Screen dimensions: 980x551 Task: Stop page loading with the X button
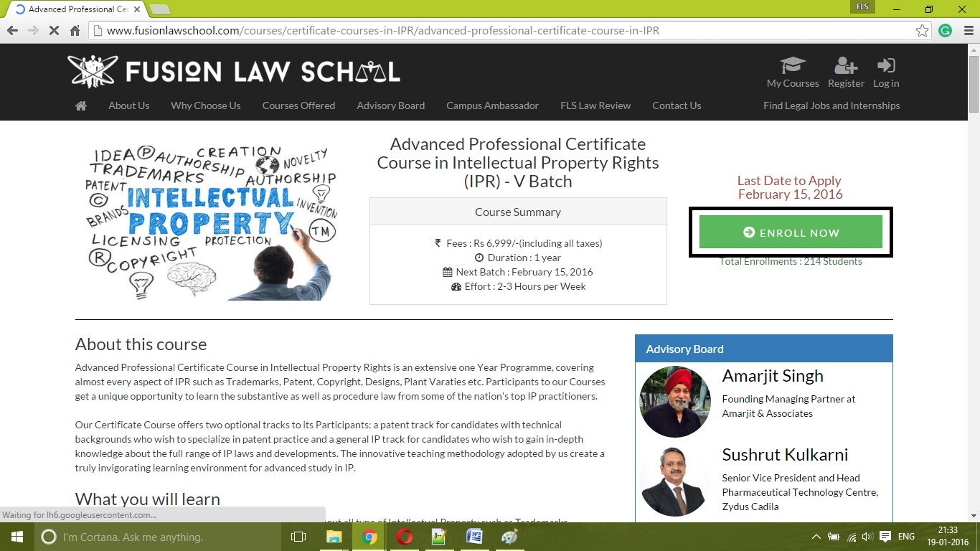click(54, 31)
